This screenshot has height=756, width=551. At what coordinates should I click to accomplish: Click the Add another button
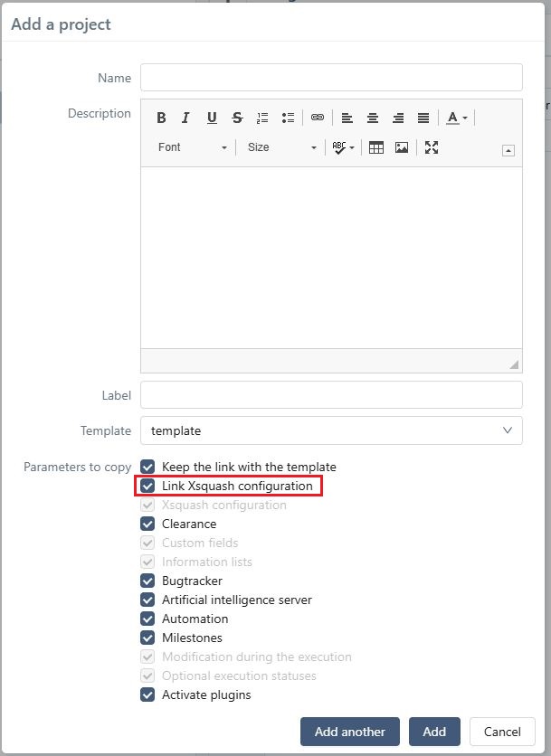pos(350,732)
